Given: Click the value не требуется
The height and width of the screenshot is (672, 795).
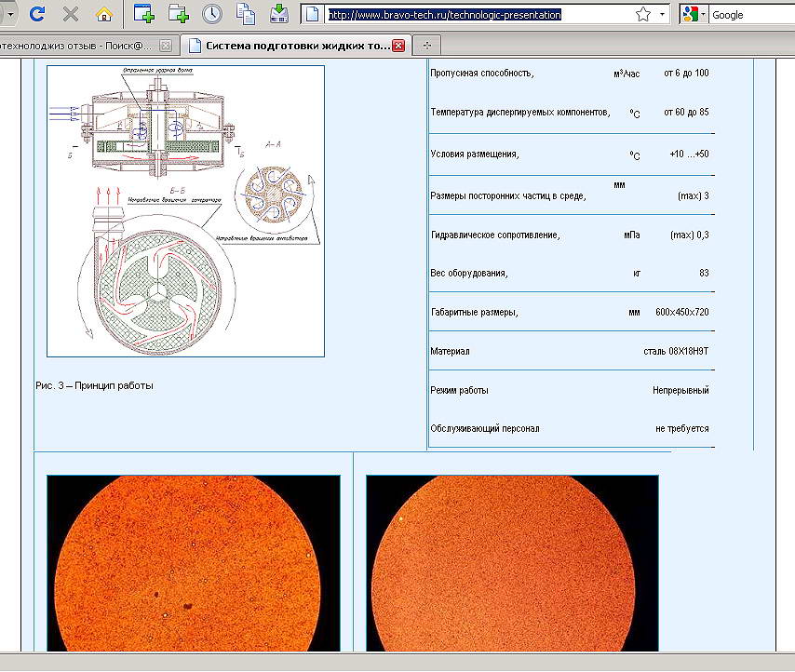Looking at the screenshot, I should coord(682,429).
